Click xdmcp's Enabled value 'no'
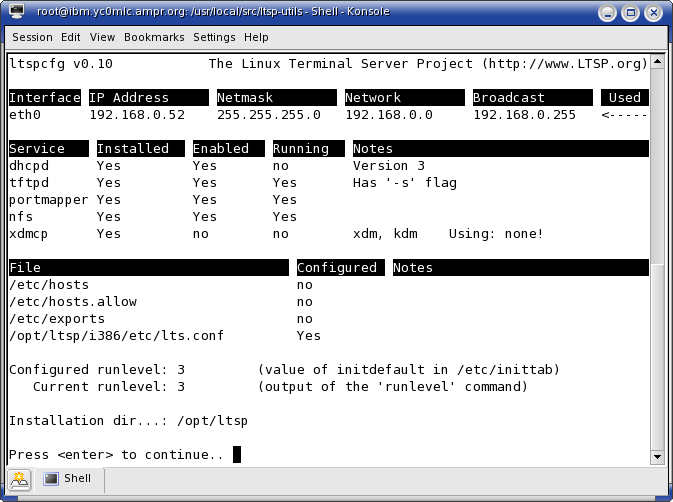The width and height of the screenshot is (673, 502). (200, 234)
